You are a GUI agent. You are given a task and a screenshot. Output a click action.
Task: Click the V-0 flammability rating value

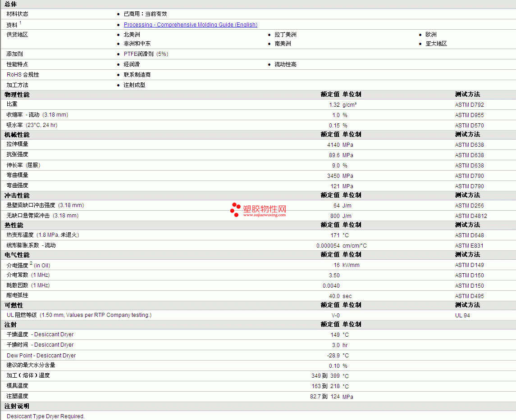click(x=335, y=316)
